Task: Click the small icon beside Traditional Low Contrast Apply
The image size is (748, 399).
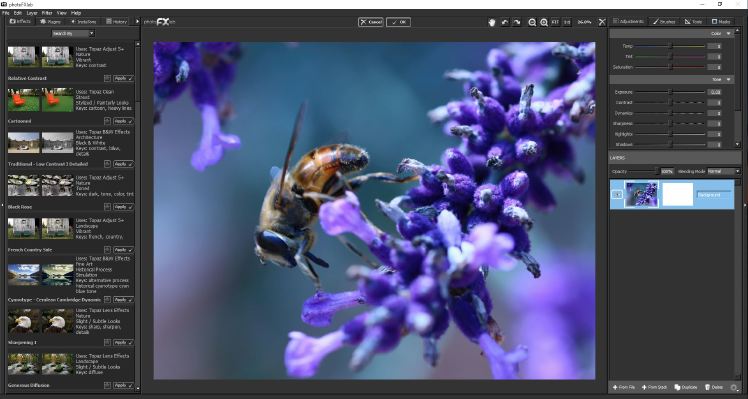Action: (107, 164)
